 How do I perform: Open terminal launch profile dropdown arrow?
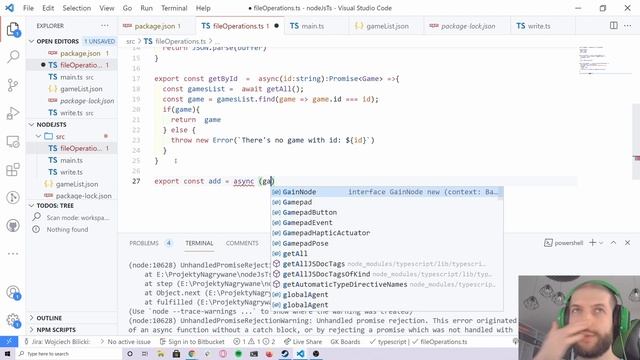coord(601,243)
